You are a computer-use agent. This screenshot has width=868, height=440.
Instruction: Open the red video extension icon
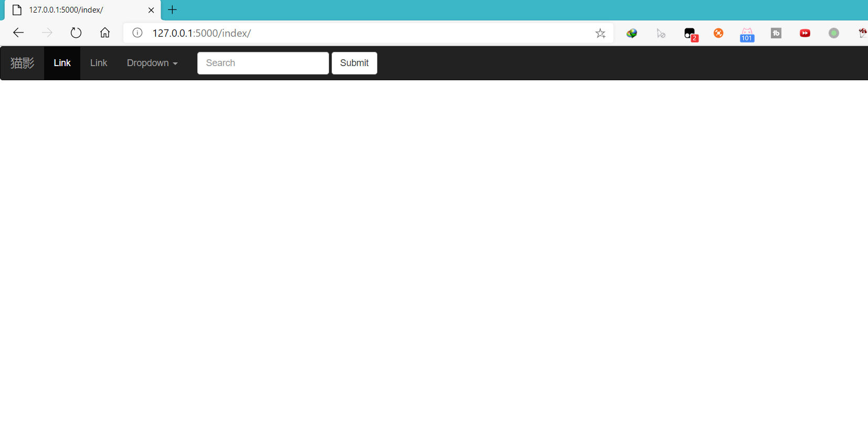pos(805,33)
